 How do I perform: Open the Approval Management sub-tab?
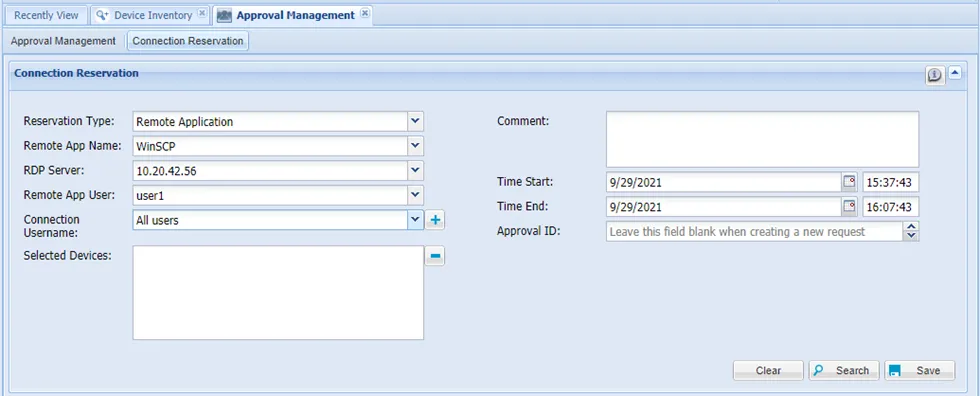[x=63, y=41]
